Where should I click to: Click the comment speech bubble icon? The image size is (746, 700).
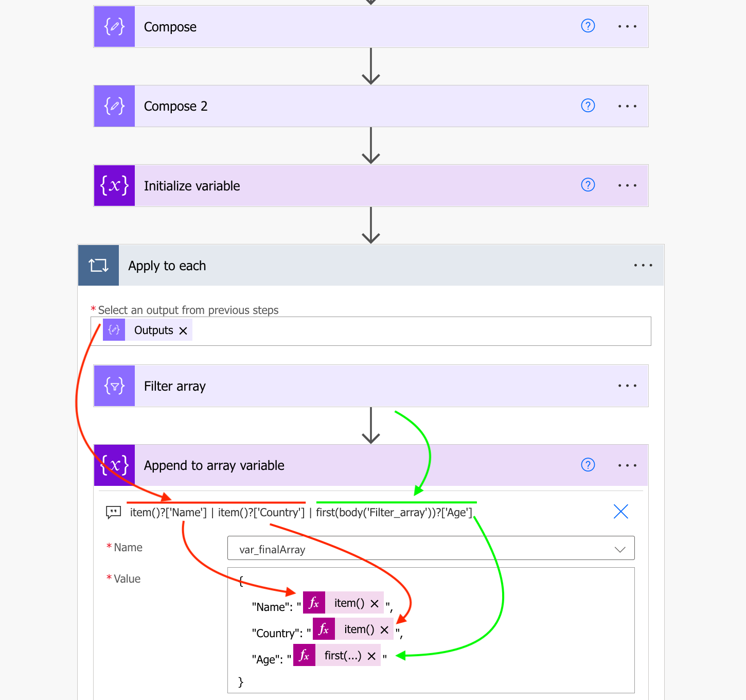click(113, 512)
